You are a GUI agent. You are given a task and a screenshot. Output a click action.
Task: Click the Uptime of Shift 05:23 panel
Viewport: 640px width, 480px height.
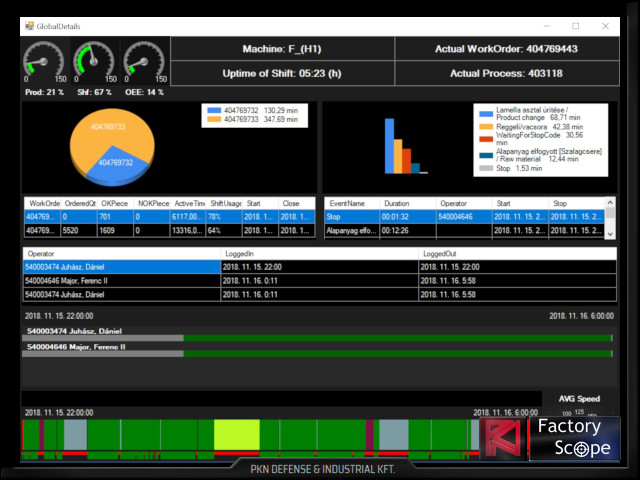click(x=282, y=73)
